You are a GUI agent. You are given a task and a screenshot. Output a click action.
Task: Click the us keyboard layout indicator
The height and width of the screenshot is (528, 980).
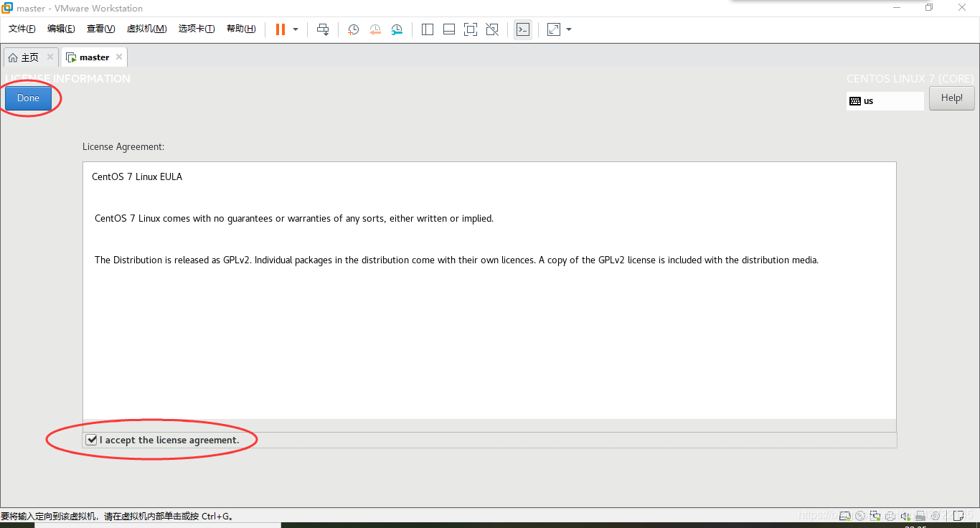tap(885, 101)
